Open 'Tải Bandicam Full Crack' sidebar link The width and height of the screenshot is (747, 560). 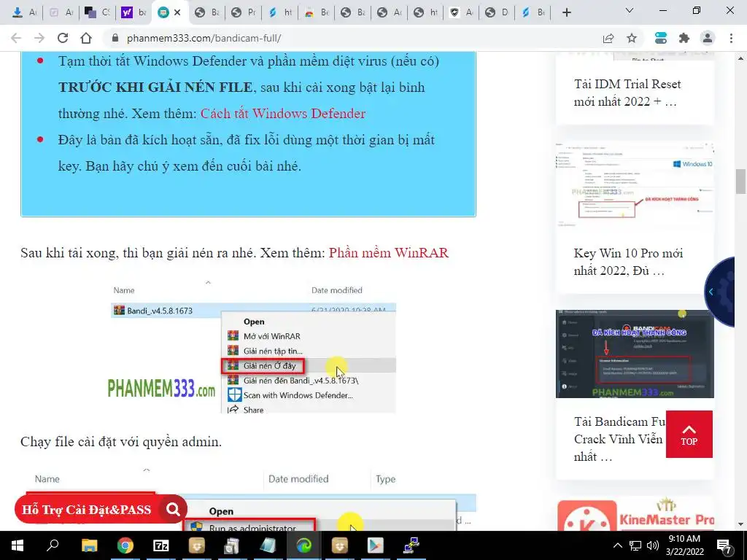coord(619,439)
